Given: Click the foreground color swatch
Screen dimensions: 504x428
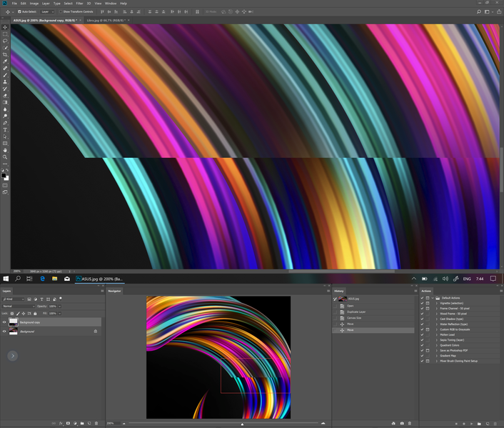Looking at the screenshot, I should (4, 174).
